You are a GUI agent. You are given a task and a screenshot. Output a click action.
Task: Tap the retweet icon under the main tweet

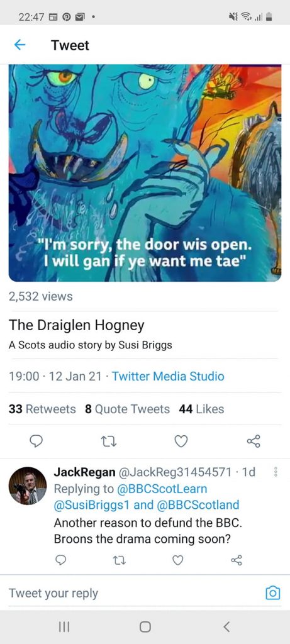tap(109, 441)
